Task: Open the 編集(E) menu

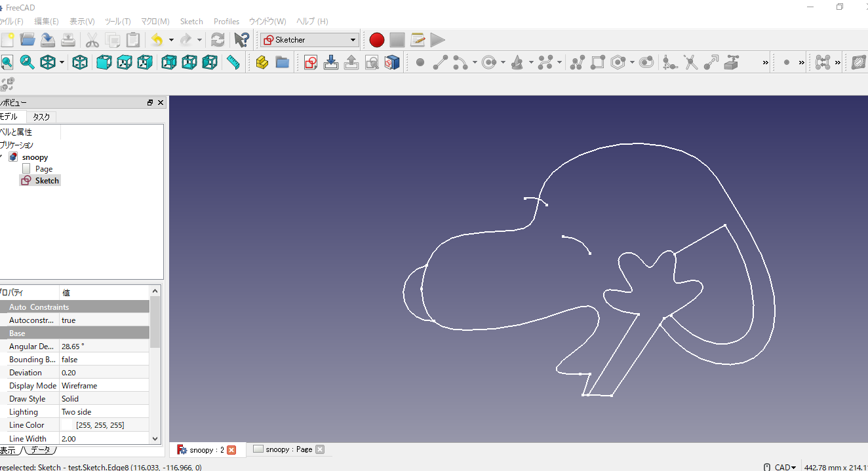Action: pos(47,22)
